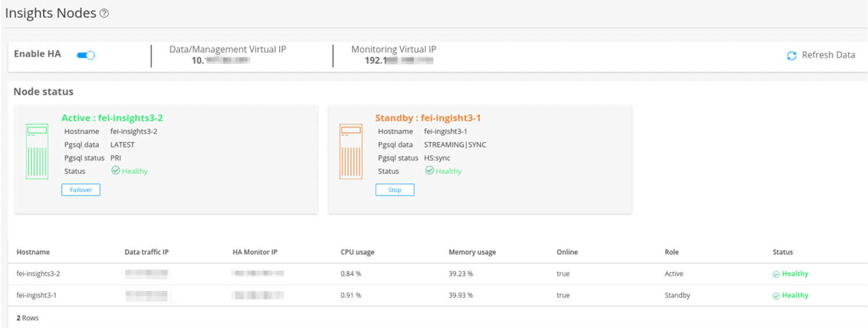
Task: Select the fei-ingisht3-1 hostname table cell
Action: 37,295
